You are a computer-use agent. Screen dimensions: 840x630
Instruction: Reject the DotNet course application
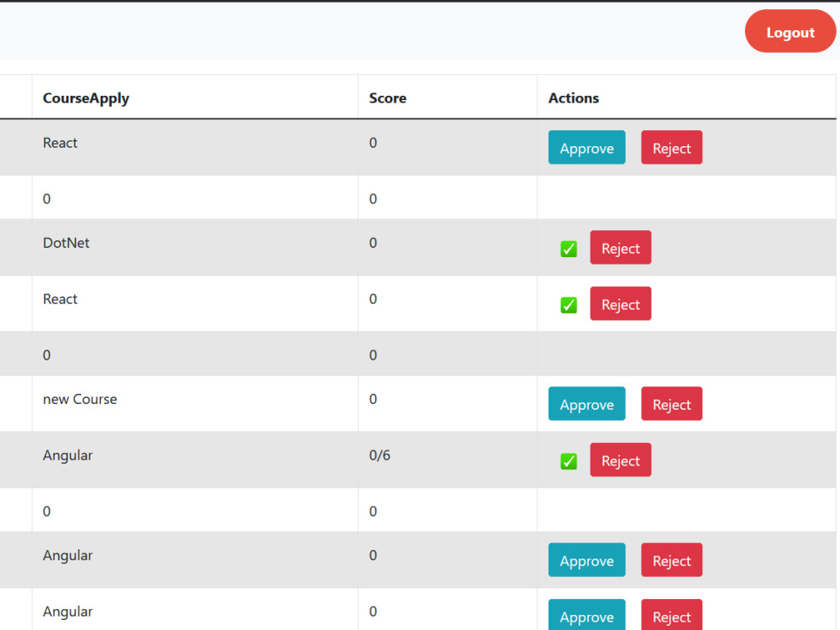pyautogui.click(x=621, y=248)
